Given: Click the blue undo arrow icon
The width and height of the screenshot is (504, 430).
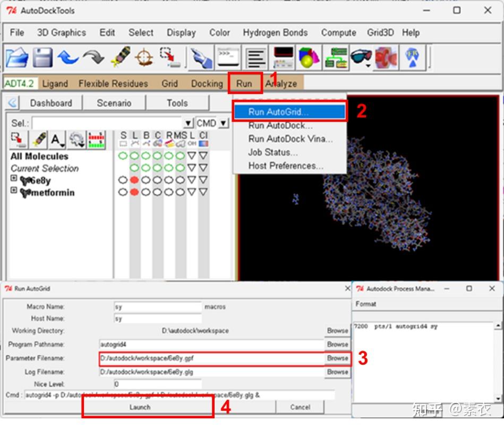Looking at the screenshot, I should click(x=67, y=58).
